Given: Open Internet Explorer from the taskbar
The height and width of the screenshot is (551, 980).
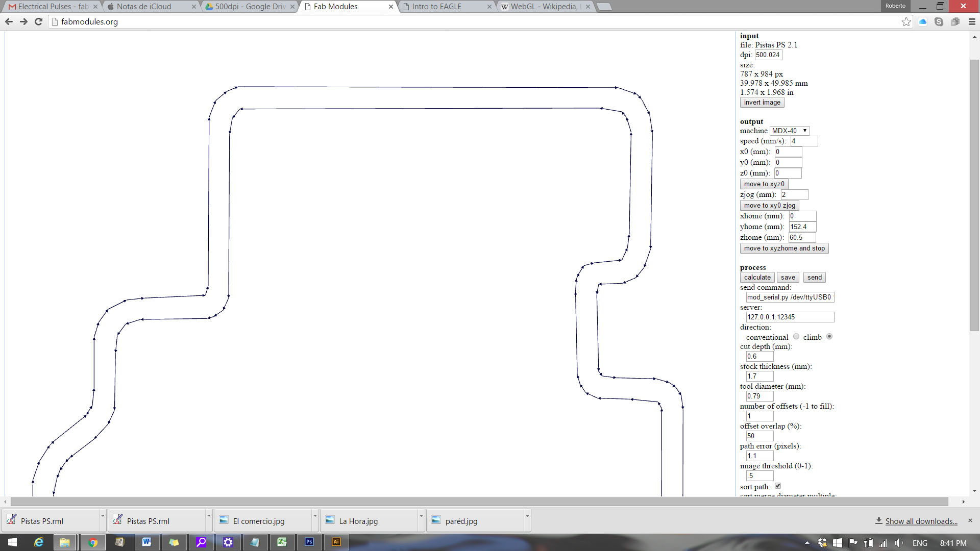Looking at the screenshot, I should point(38,542).
